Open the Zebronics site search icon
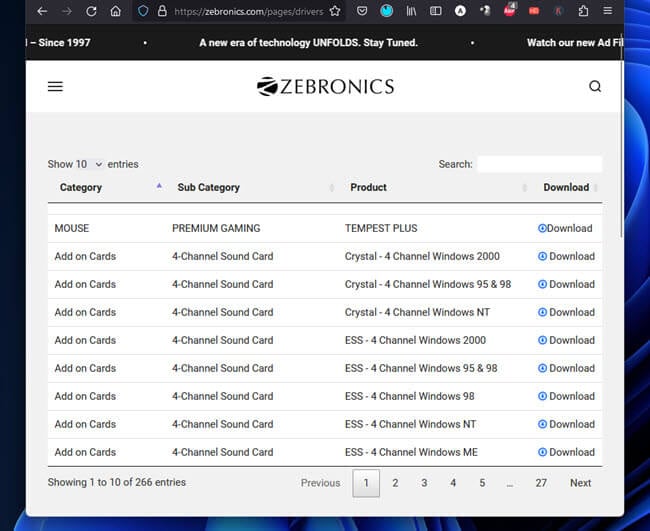This screenshot has width=650, height=531. [595, 86]
